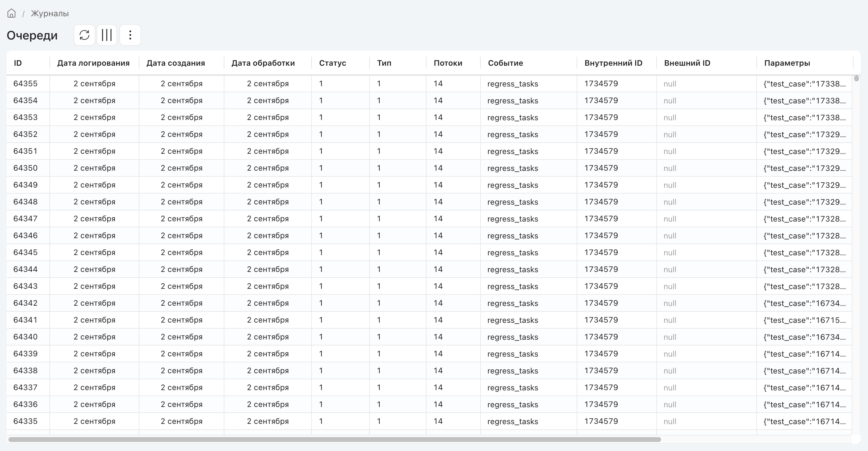Click the horizontal scrollbar thumb
The width and height of the screenshot is (868, 451).
tap(334, 440)
